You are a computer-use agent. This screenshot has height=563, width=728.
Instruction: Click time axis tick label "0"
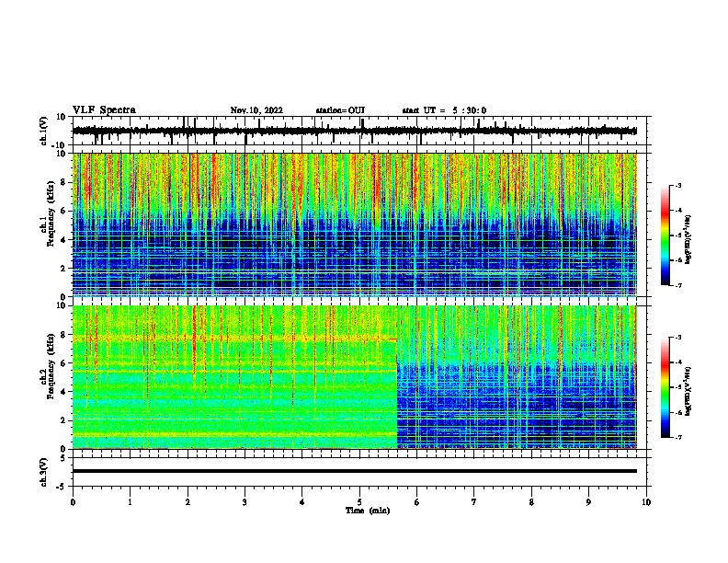coord(73,502)
